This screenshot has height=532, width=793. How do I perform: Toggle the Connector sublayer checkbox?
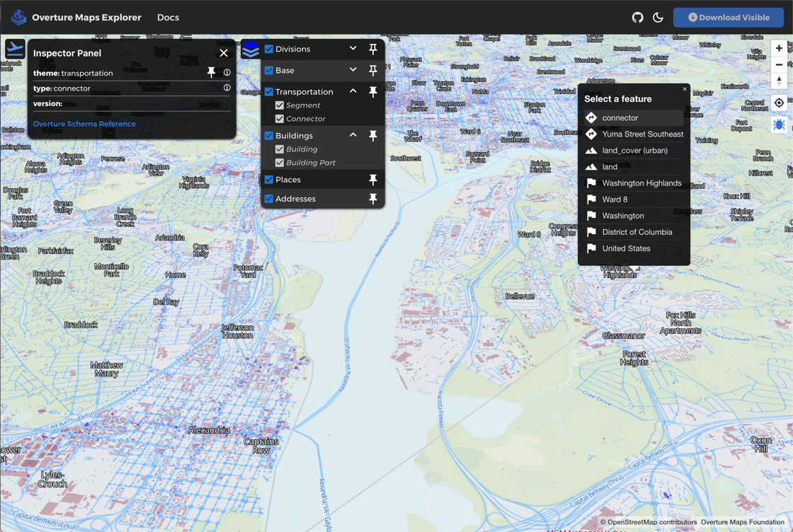tap(280, 119)
